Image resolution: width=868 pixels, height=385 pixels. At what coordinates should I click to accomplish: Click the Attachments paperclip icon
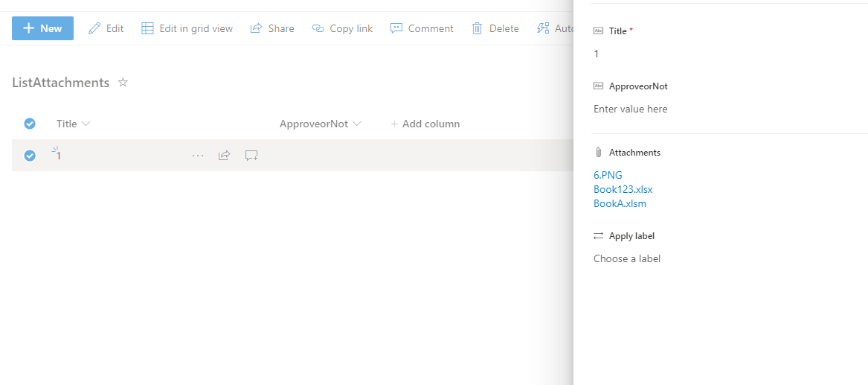click(x=598, y=153)
